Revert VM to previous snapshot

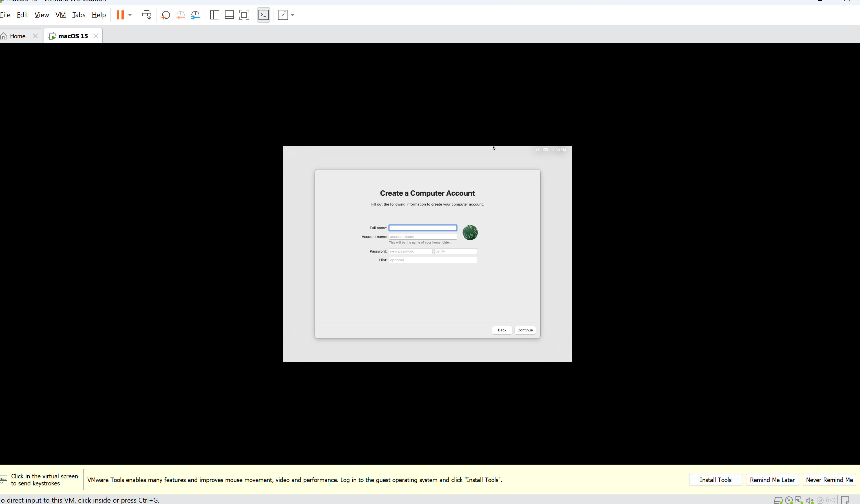pyautogui.click(x=180, y=15)
